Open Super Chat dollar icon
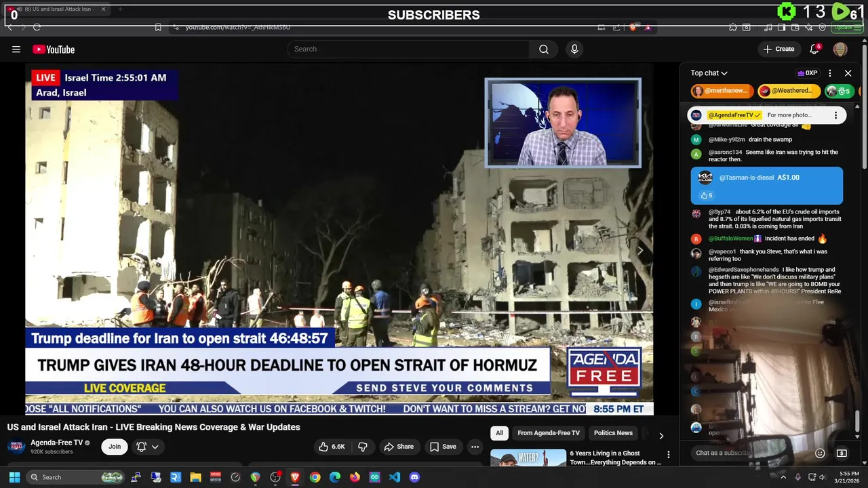This screenshot has height=488, width=868. tap(842, 453)
